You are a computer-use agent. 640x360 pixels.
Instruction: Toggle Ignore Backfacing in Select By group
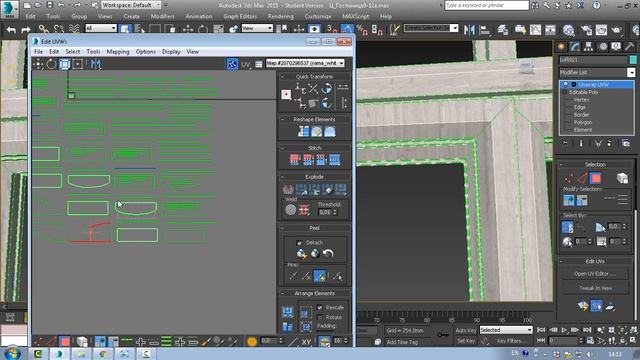point(568,227)
